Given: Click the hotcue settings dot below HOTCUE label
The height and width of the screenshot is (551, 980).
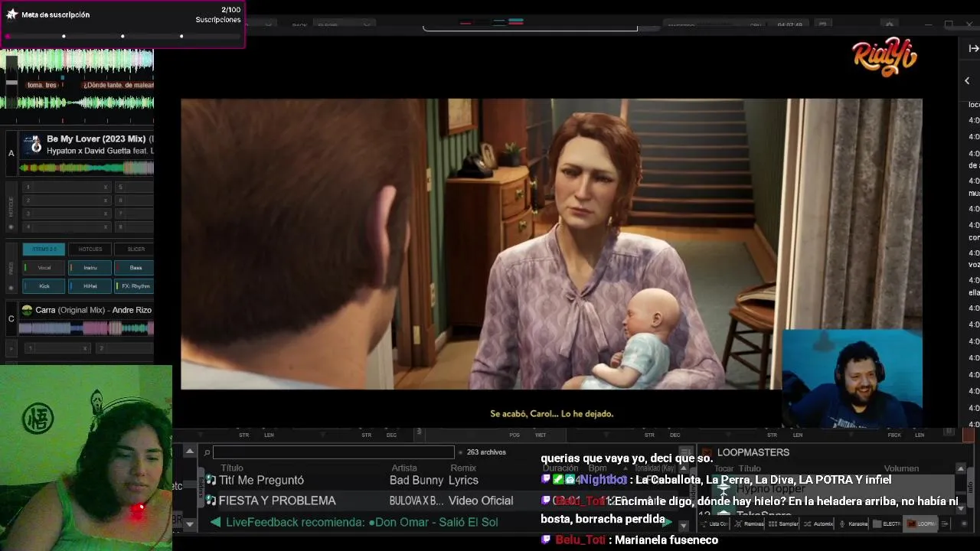Looking at the screenshot, I should (x=11, y=227).
